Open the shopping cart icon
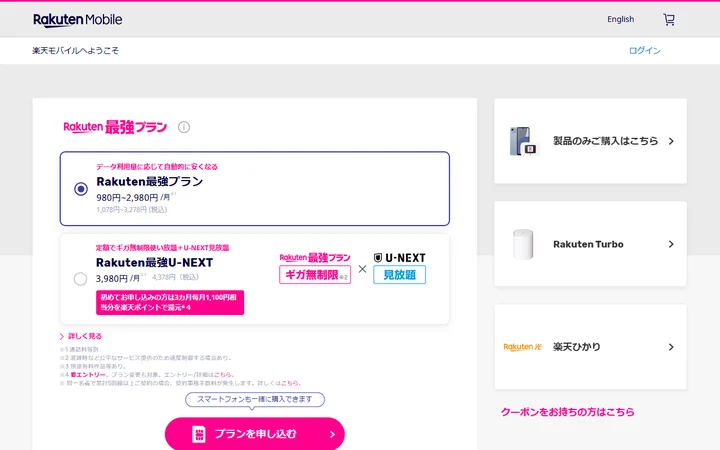720x450 pixels. pyautogui.click(x=669, y=19)
